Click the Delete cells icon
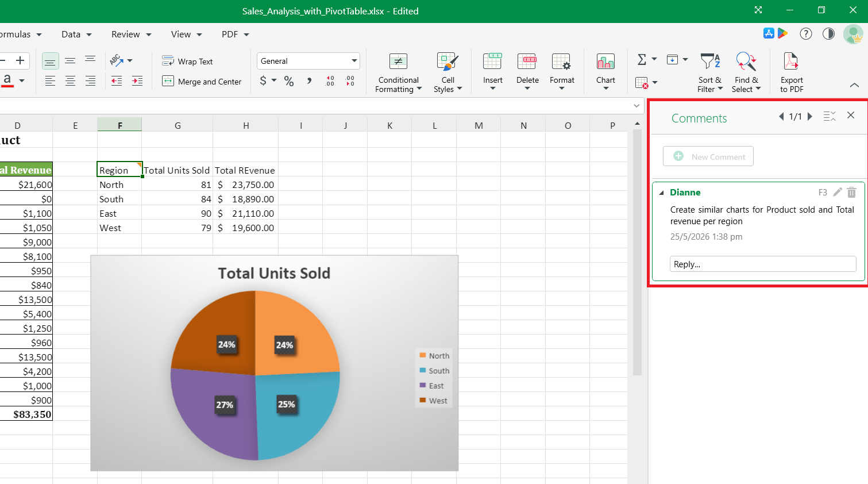The image size is (868, 484). [x=527, y=62]
